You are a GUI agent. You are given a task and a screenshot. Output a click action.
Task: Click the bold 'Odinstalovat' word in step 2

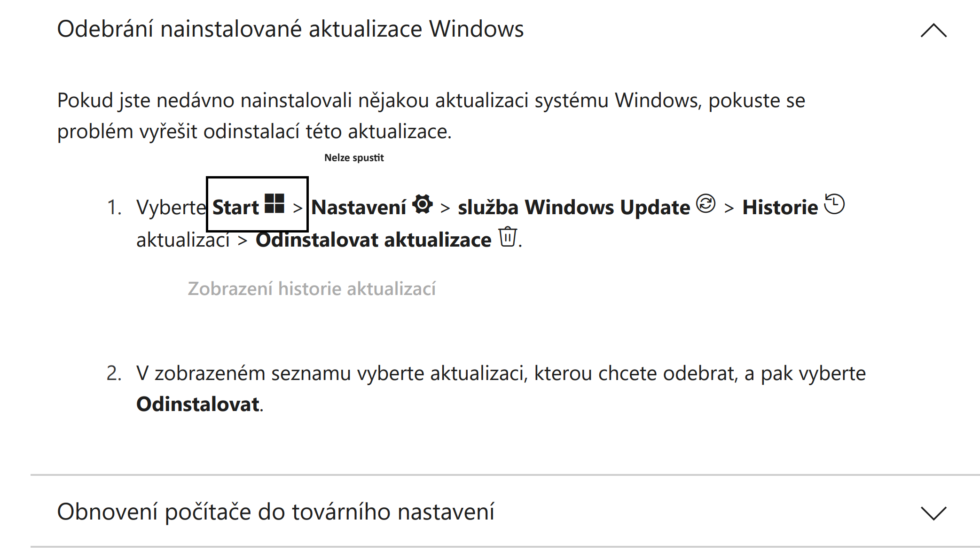[197, 404]
